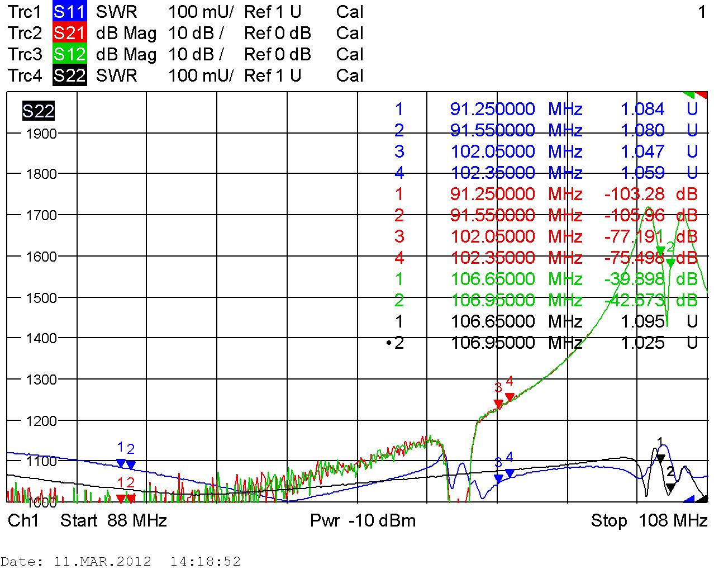Click the black 1.025 U marker value
The image size is (714, 588).
tap(660, 343)
